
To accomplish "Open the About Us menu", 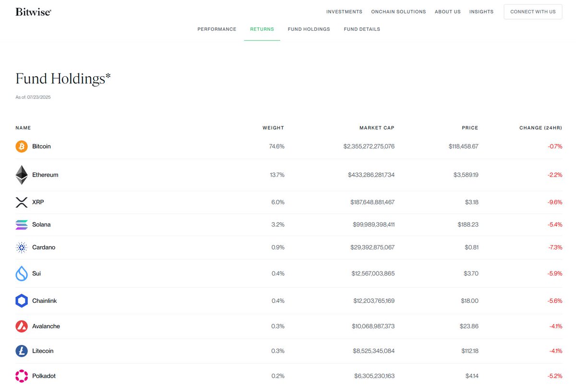I will (x=447, y=12).
